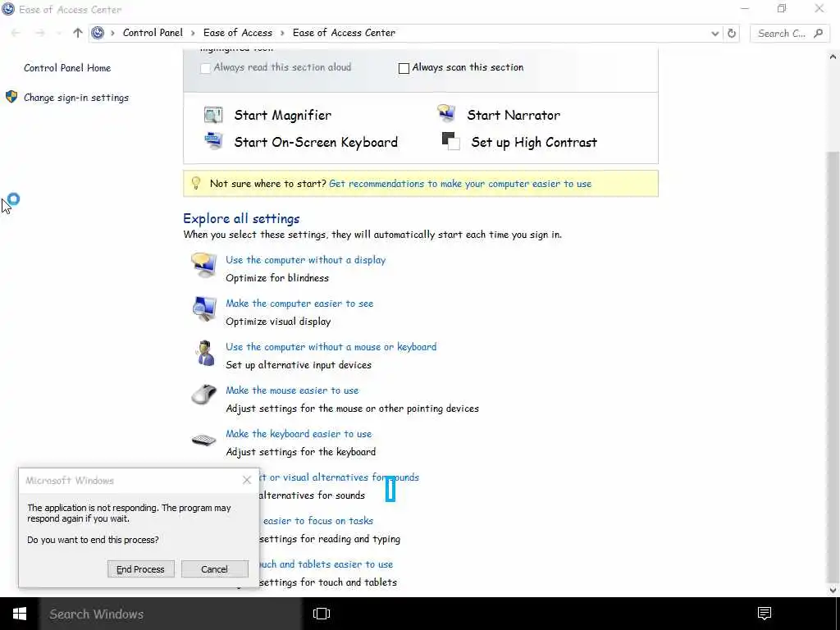This screenshot has width=840, height=630.
Task: Click the Back navigation arrow
Action: point(16,33)
